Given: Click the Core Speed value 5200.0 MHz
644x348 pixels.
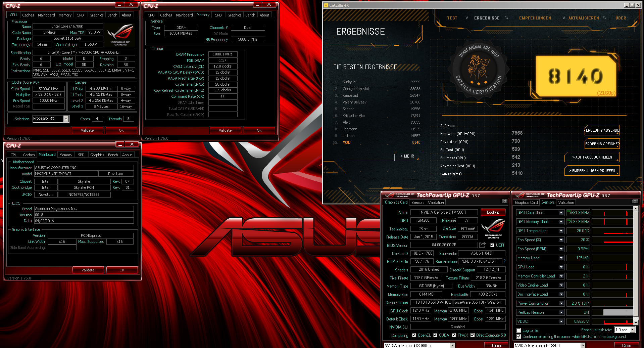Looking at the screenshot, I should (48, 89).
